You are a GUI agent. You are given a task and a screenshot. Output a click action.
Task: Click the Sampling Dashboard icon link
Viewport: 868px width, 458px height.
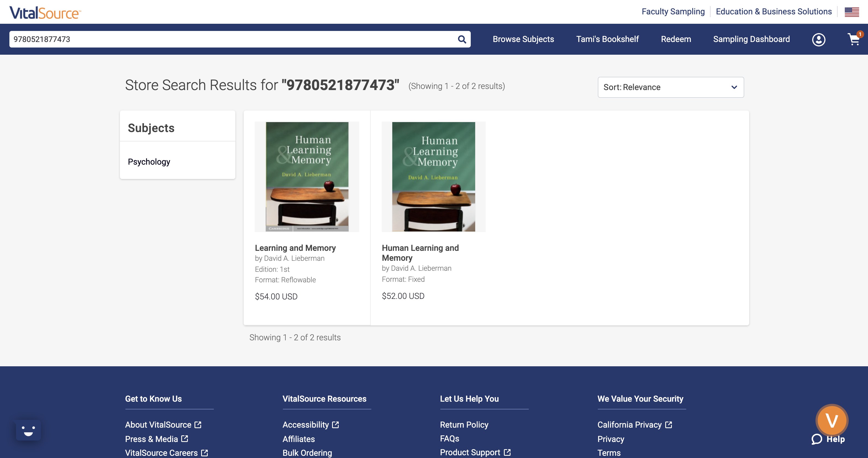coord(751,39)
